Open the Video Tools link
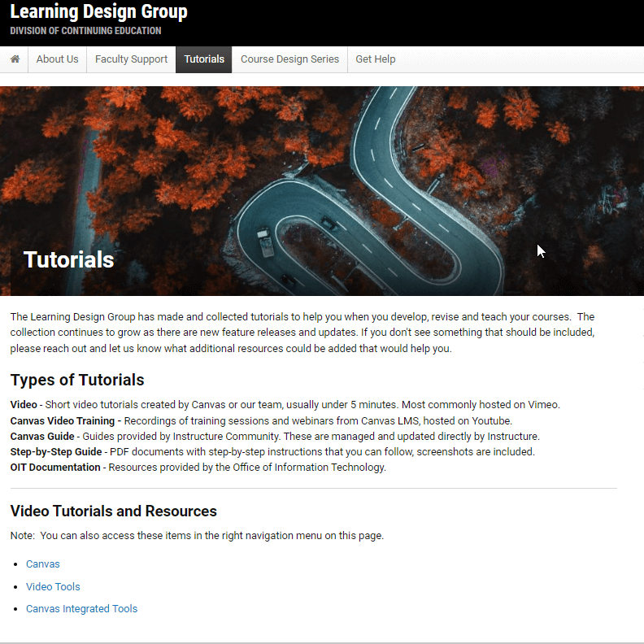644x644 pixels. click(53, 587)
